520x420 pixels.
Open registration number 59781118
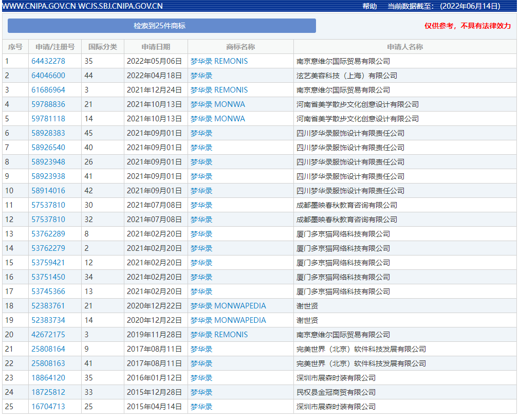click(x=48, y=119)
